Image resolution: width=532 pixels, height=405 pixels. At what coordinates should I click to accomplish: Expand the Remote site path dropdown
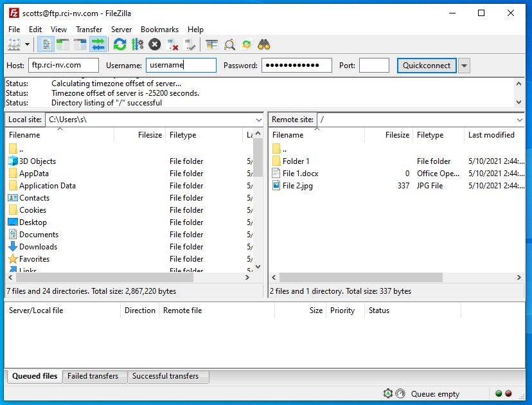519,120
